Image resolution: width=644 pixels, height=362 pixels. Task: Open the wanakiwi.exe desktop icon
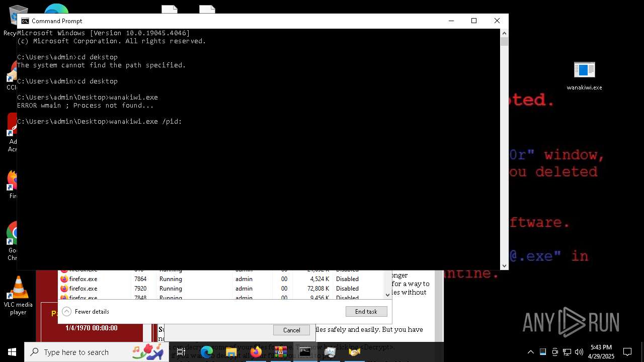pos(584,76)
